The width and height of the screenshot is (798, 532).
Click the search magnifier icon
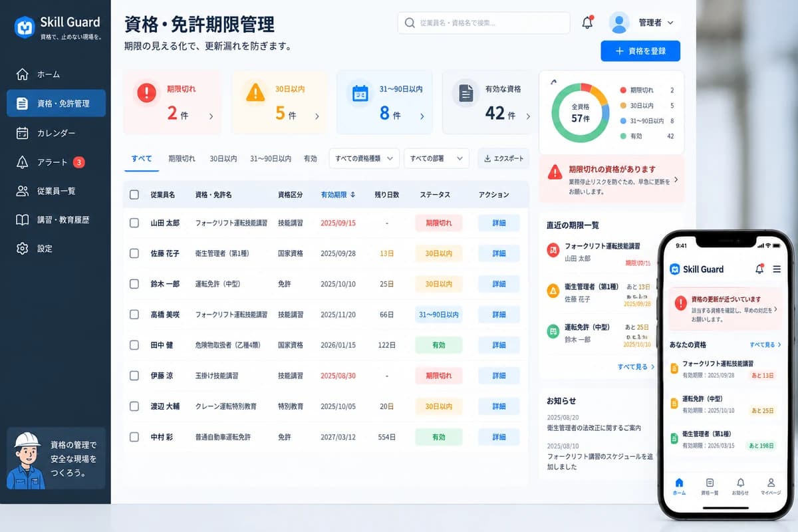click(410, 23)
